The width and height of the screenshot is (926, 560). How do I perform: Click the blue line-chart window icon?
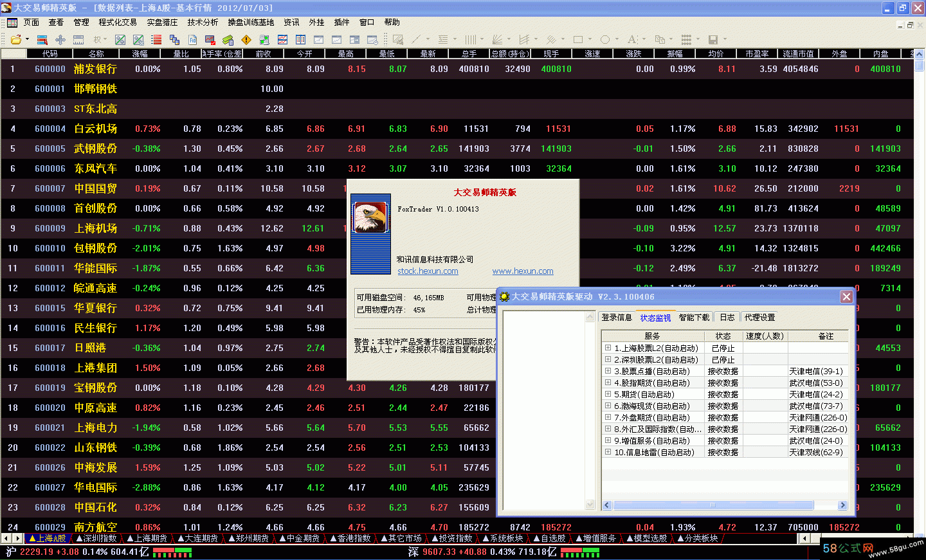pos(282,39)
